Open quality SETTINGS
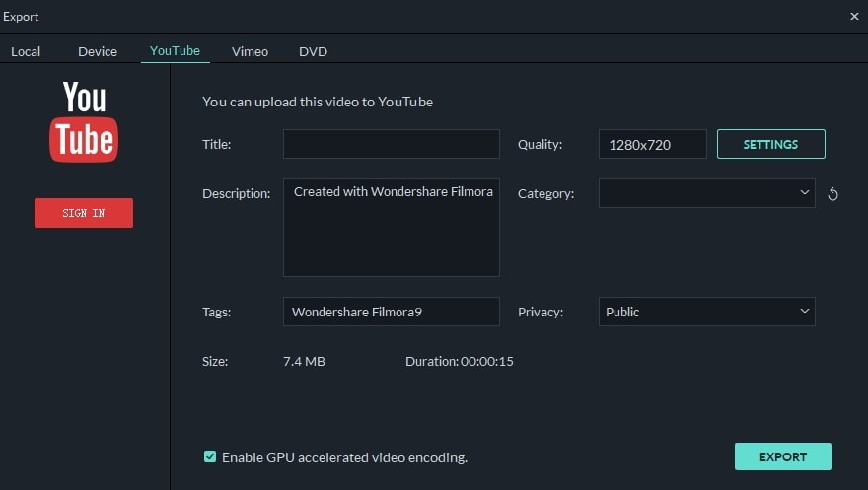The width and height of the screenshot is (868, 490). 770,144
